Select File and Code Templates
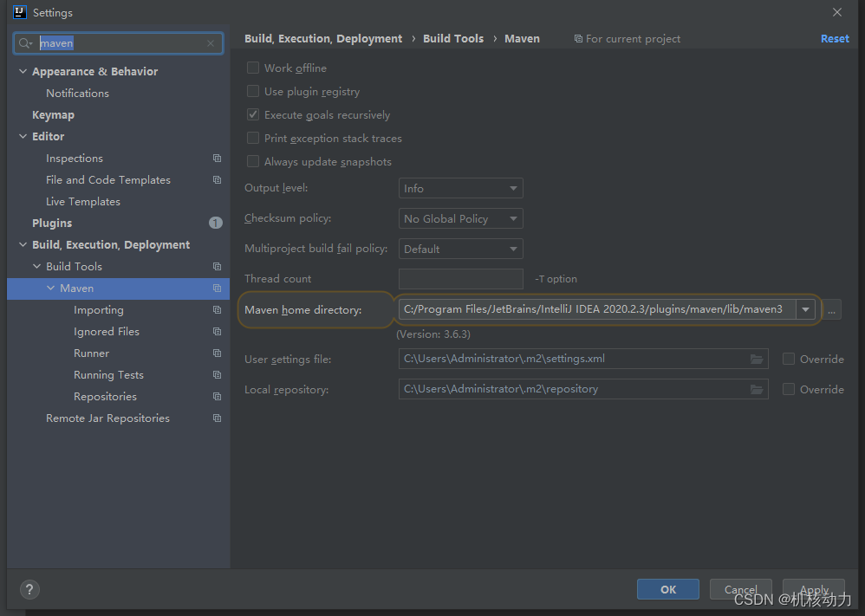 coord(108,180)
